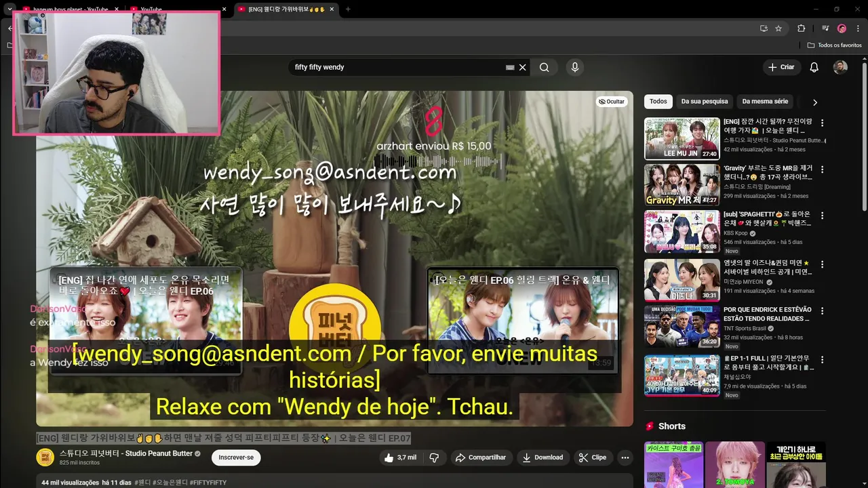Open 미연zip MIYEON video thumbnail

click(x=682, y=279)
